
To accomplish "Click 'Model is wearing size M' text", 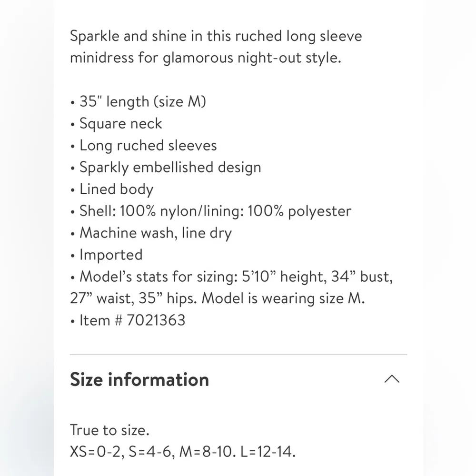I will click(283, 298).
